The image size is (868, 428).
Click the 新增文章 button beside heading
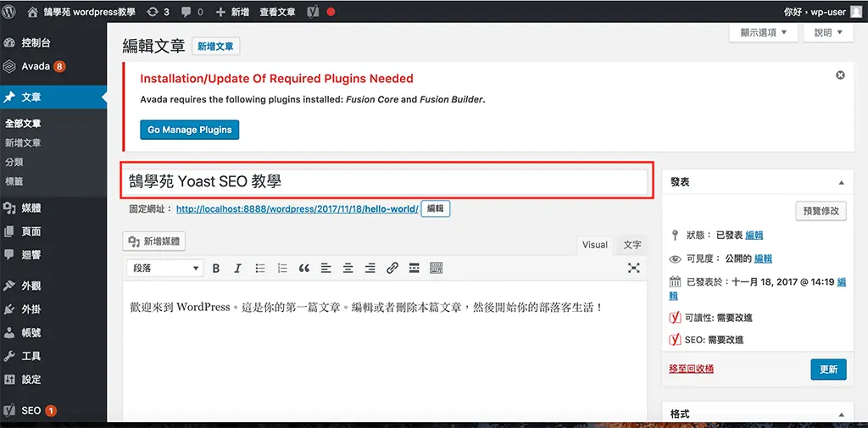pyautogui.click(x=216, y=47)
